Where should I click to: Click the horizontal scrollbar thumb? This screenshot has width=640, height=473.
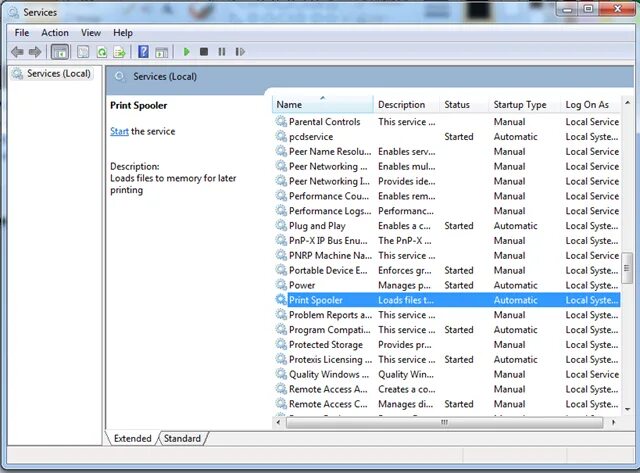pyautogui.click(x=444, y=422)
